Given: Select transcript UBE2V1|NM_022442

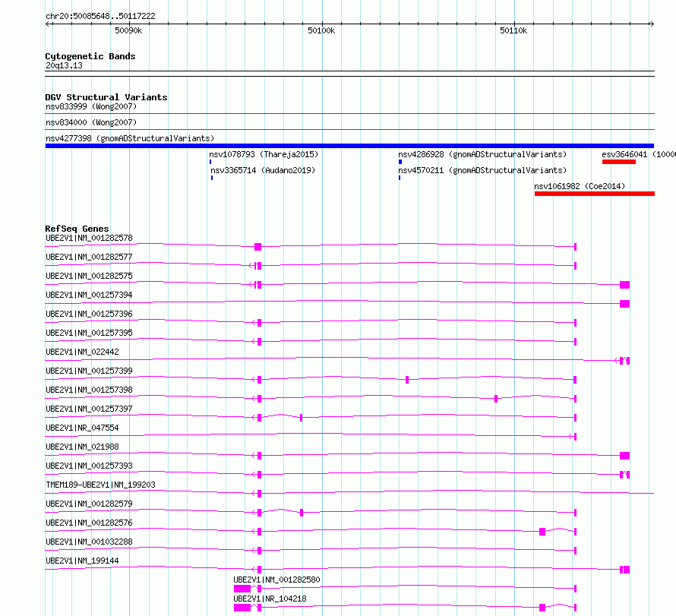Looking at the screenshot, I should (x=82, y=352).
